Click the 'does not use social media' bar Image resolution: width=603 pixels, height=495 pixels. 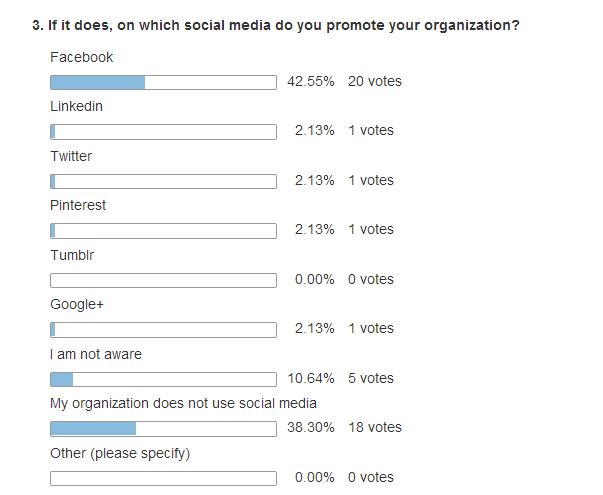tap(163, 429)
